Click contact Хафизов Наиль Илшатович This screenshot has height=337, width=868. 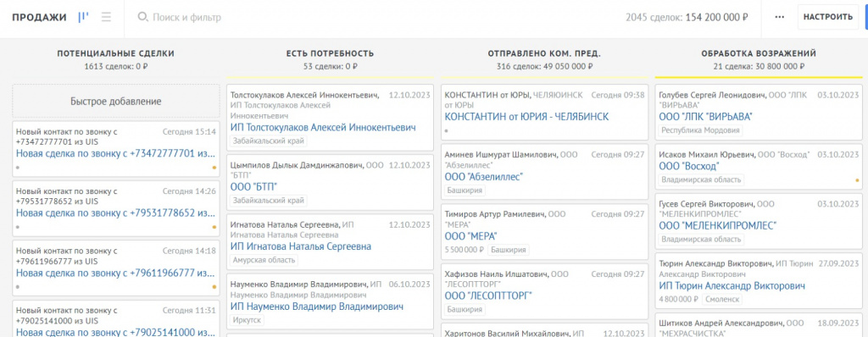click(496, 273)
